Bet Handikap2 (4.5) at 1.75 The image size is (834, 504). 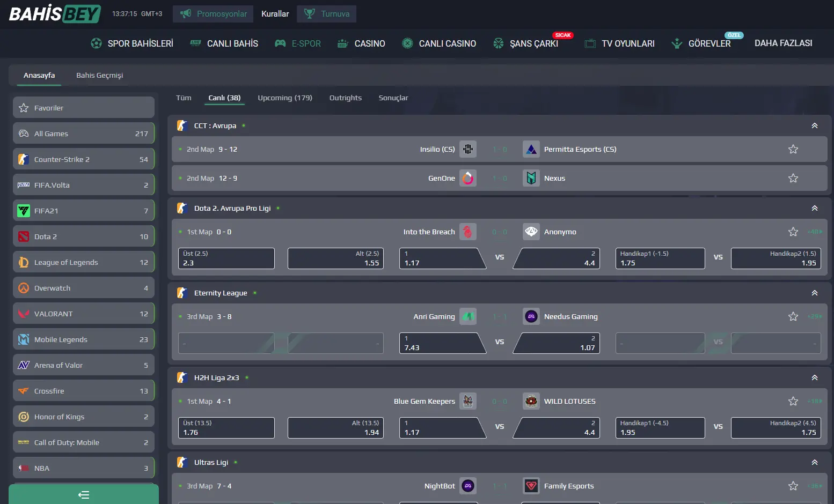[x=776, y=428]
